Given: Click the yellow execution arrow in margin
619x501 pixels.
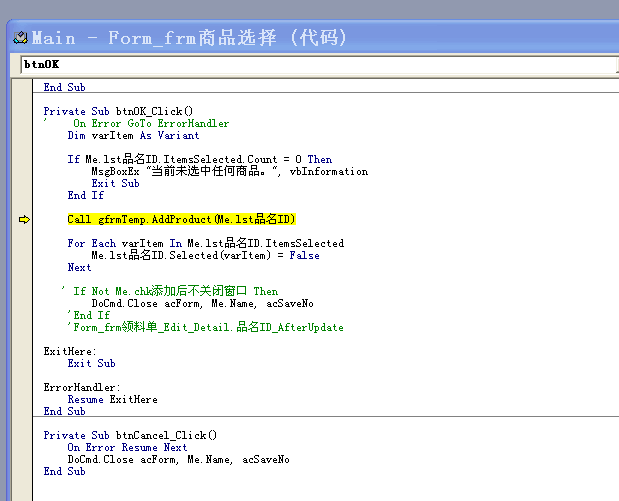Looking at the screenshot, I should [24, 220].
